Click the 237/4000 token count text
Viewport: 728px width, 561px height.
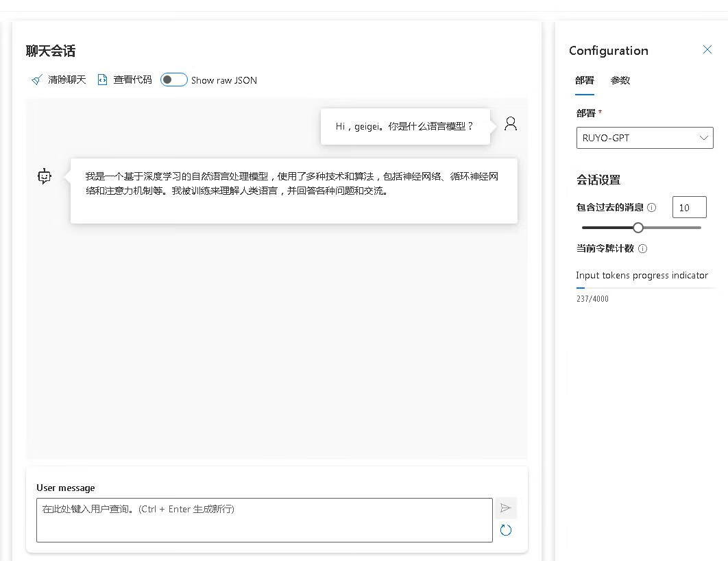[592, 299]
